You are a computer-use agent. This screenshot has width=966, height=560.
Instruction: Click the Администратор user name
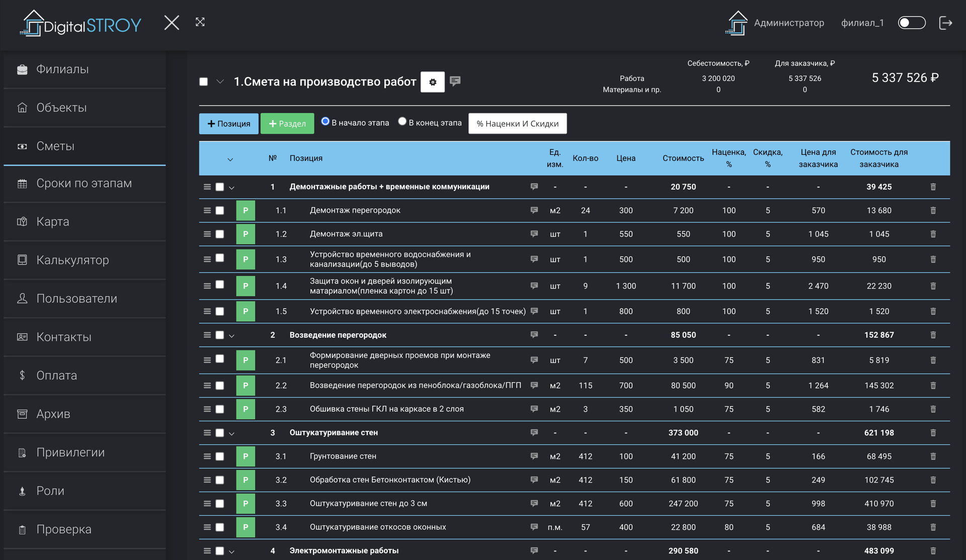(x=789, y=23)
